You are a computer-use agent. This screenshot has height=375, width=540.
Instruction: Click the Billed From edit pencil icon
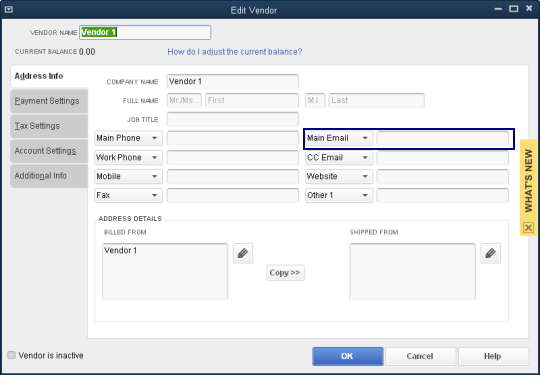pyautogui.click(x=243, y=253)
